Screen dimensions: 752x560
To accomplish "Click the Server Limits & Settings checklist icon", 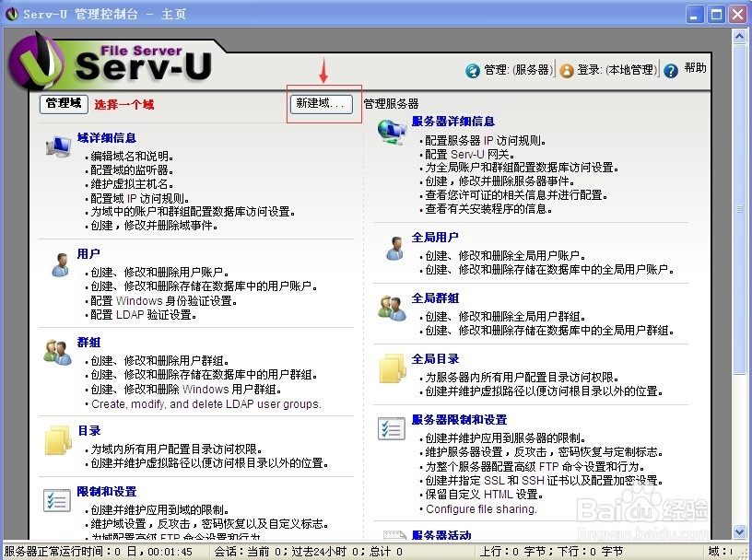I will point(391,429).
